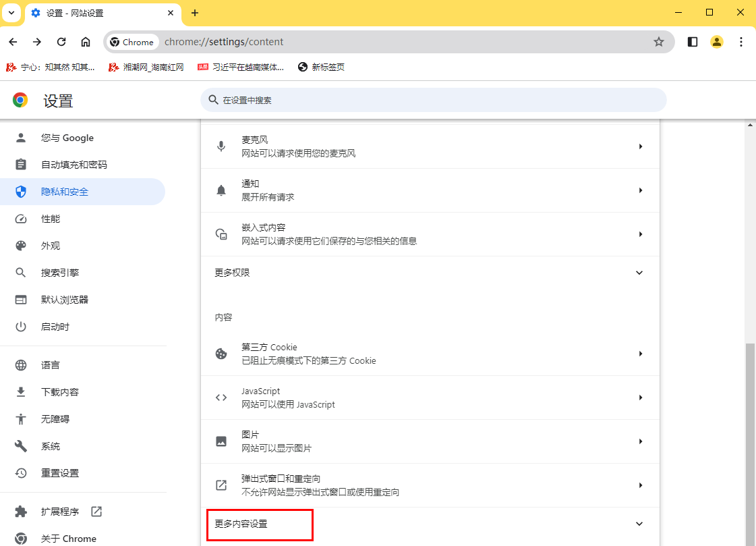Open the 通知 permission row
The height and width of the screenshot is (546, 756).
pyautogui.click(x=430, y=190)
